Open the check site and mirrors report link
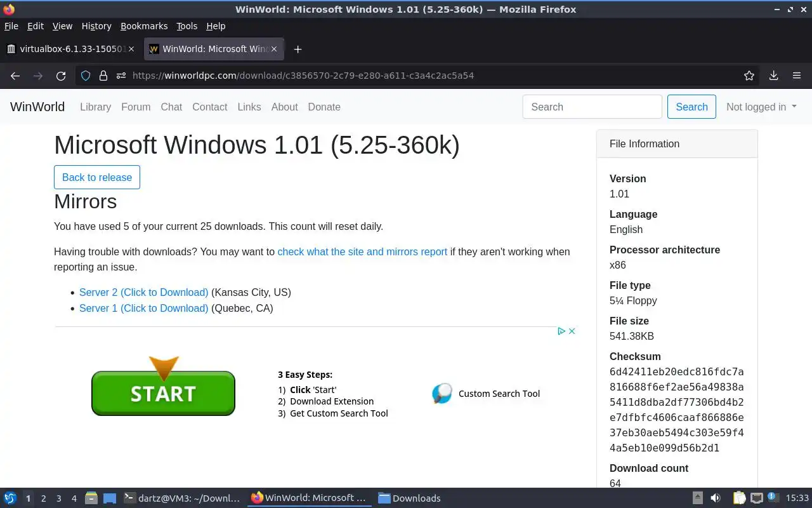 [362, 251]
